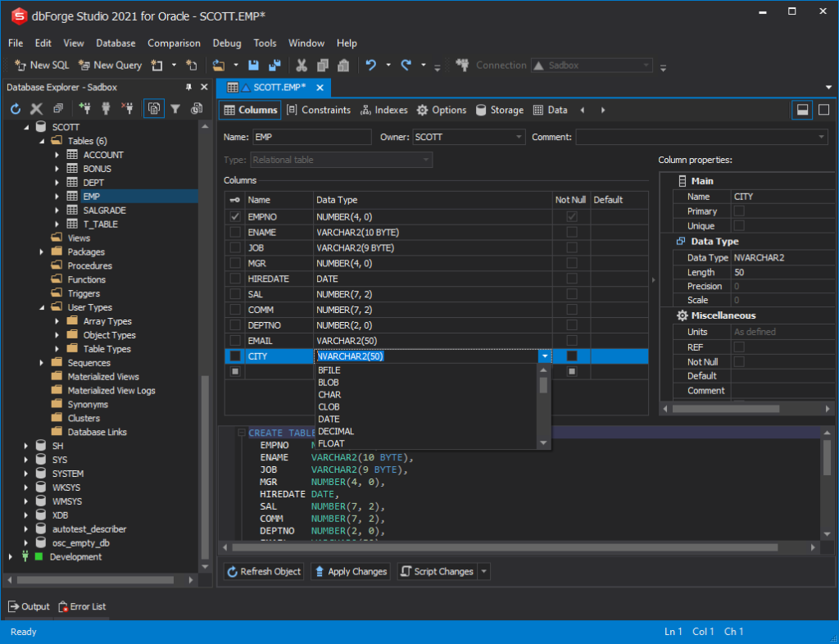Pin the Database Explorer panel
Screen dimensions: 839x644
tap(188, 86)
